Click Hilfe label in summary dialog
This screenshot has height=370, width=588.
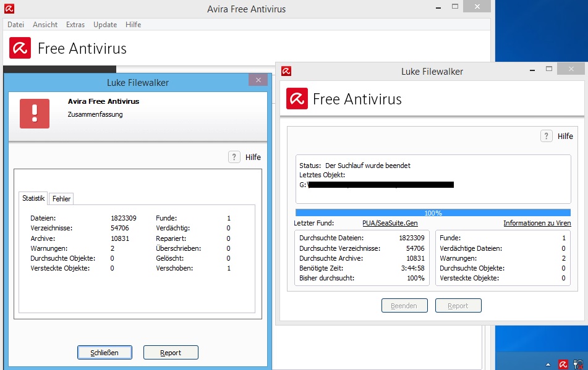pos(253,158)
